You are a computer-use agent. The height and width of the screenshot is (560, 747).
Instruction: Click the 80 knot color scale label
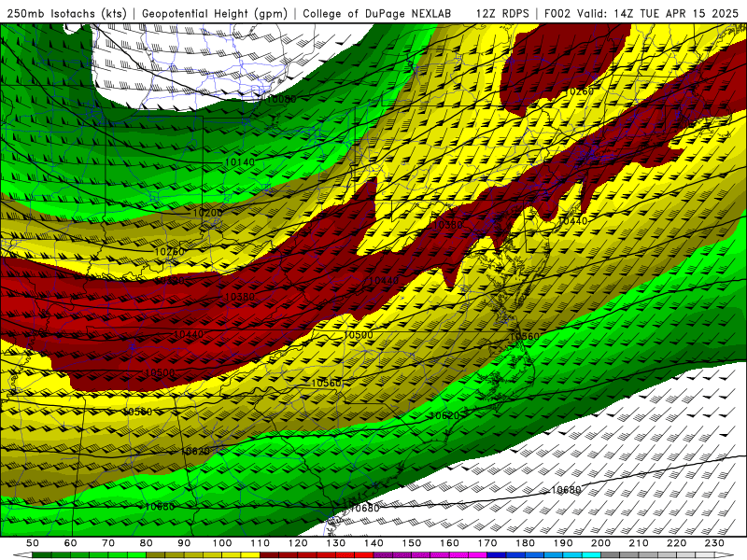click(147, 543)
